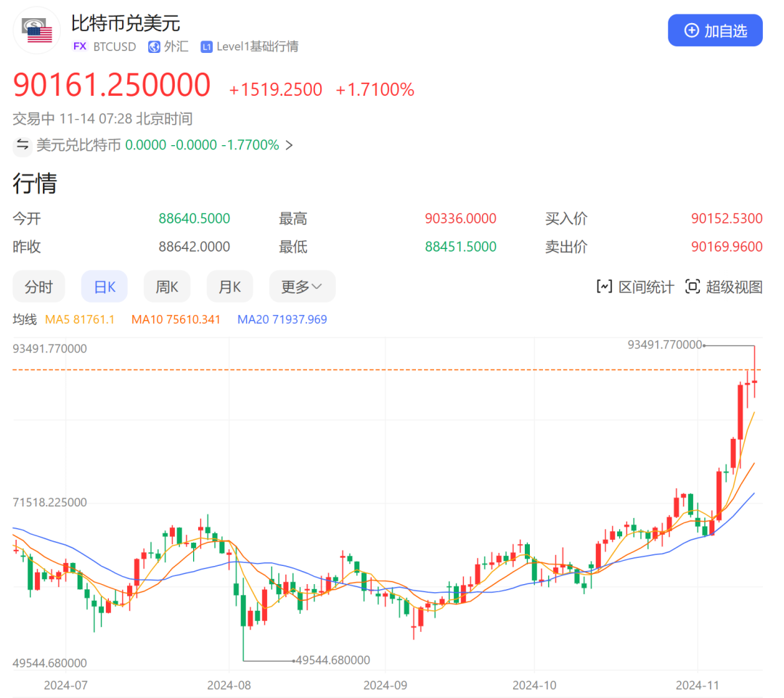Open 区间统计 range statistics tool
The height and width of the screenshot is (698, 784).
pyautogui.click(x=635, y=287)
